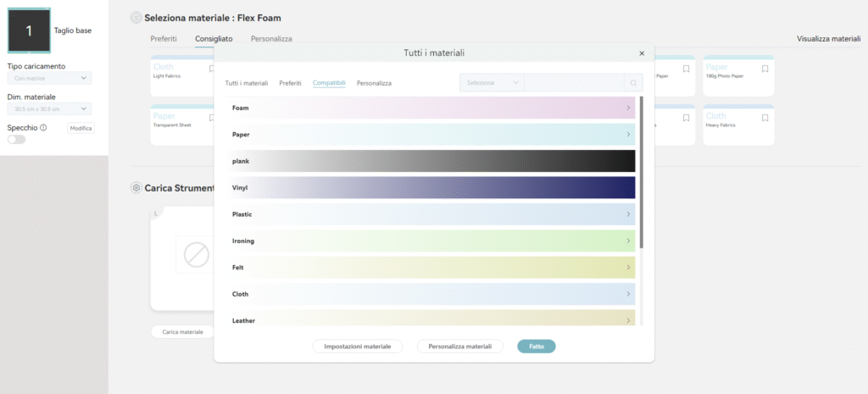This screenshot has width=868, height=394.
Task: Click the Impostazioni materiale button
Action: tap(358, 347)
